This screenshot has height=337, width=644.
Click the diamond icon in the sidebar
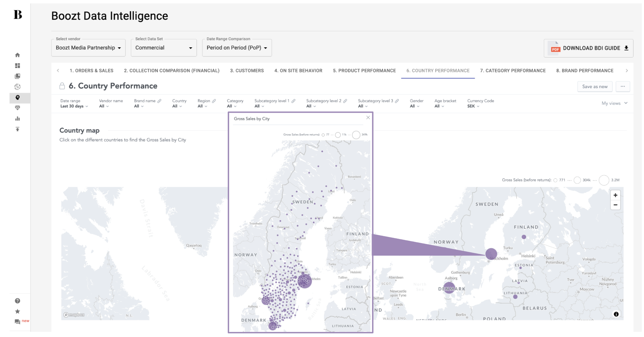click(x=17, y=108)
